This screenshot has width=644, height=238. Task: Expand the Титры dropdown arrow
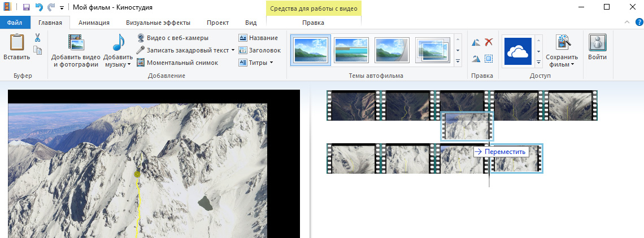pos(271,63)
